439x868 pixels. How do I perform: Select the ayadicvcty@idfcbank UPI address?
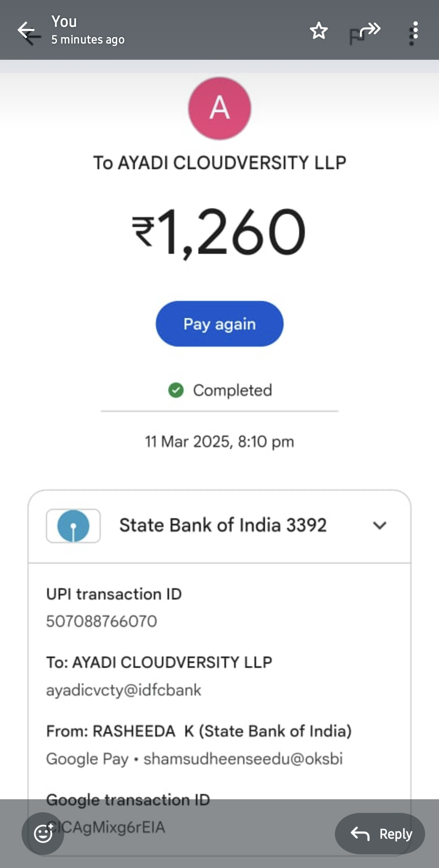pyautogui.click(x=124, y=690)
